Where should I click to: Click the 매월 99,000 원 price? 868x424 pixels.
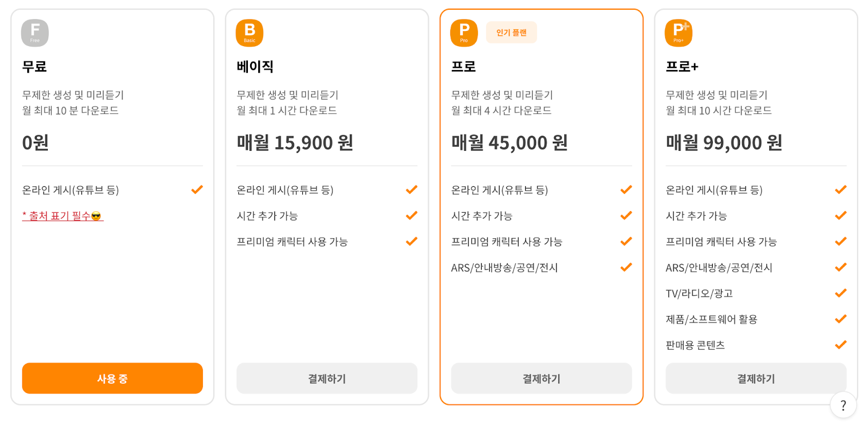tap(724, 143)
